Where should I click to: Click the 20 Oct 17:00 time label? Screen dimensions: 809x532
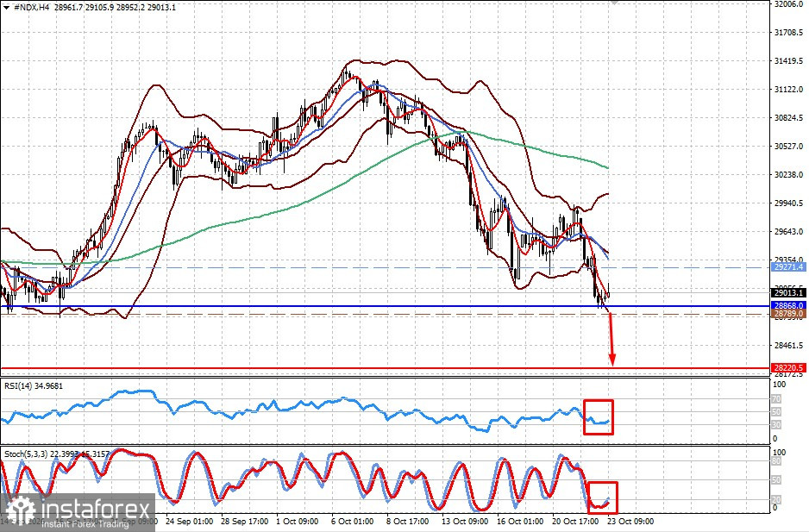pyautogui.click(x=575, y=522)
